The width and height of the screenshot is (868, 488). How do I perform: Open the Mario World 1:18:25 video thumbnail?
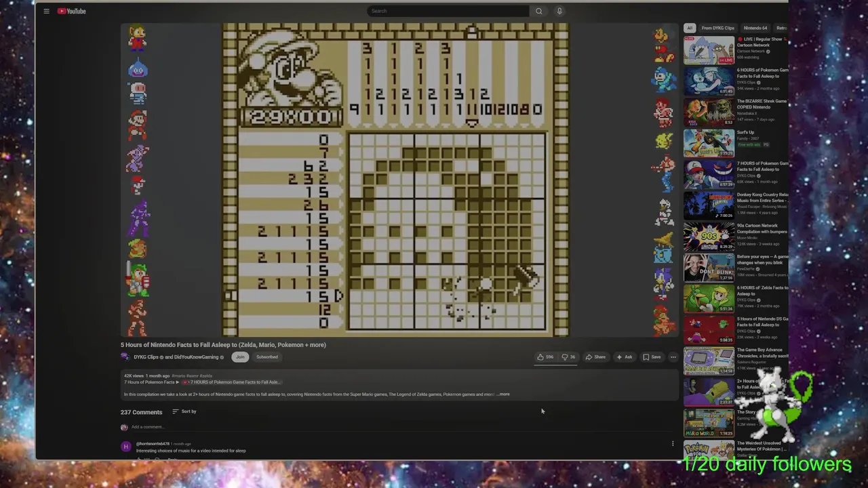tap(709, 424)
